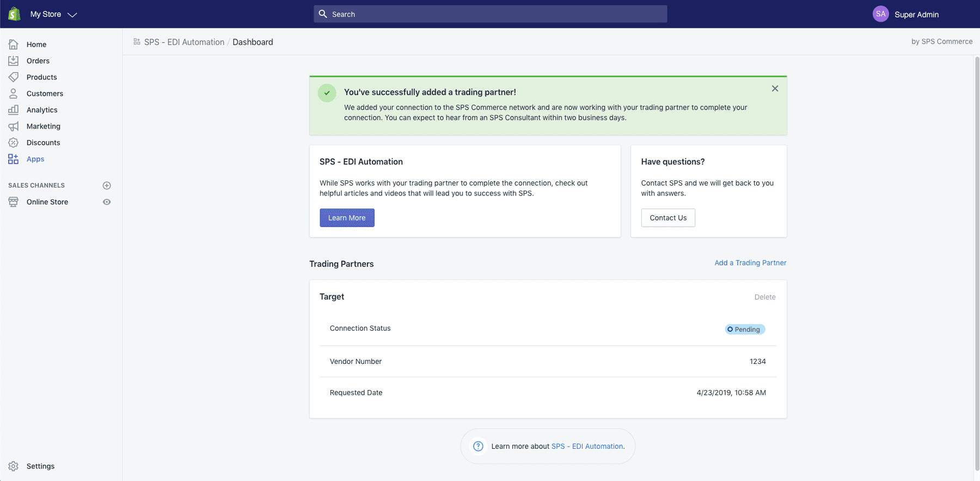The image size is (980, 481).
Task: Add a sales channel plus icon
Action: tap(107, 186)
